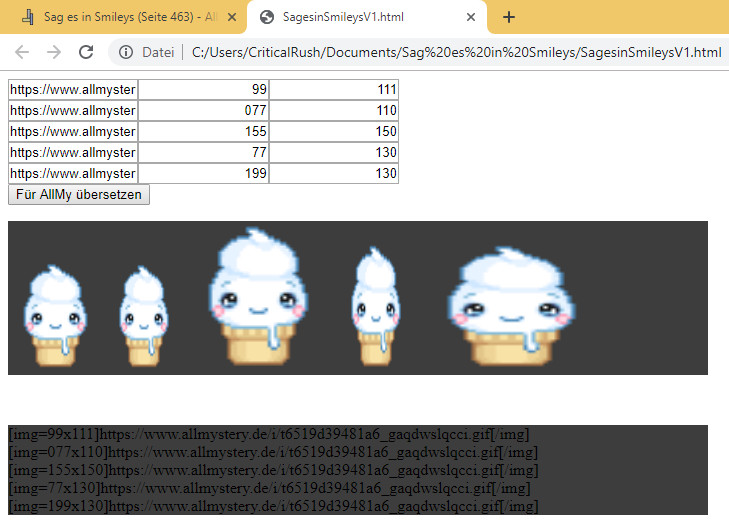Reload the page with refresh icon

[86, 52]
